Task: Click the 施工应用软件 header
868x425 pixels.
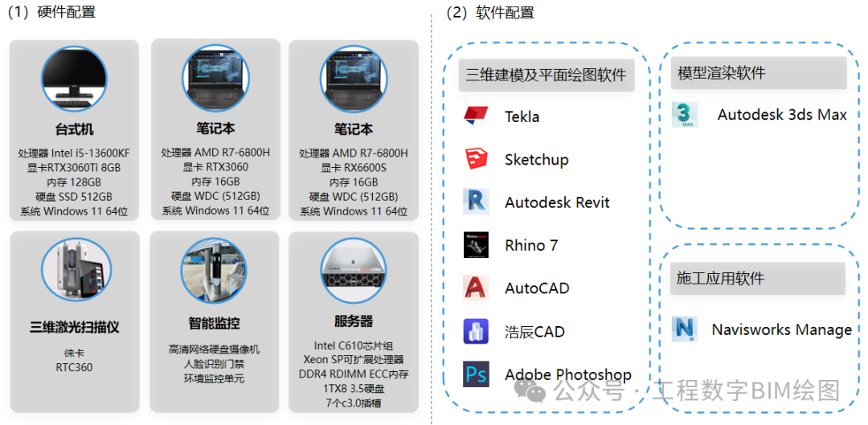Action: point(758,278)
